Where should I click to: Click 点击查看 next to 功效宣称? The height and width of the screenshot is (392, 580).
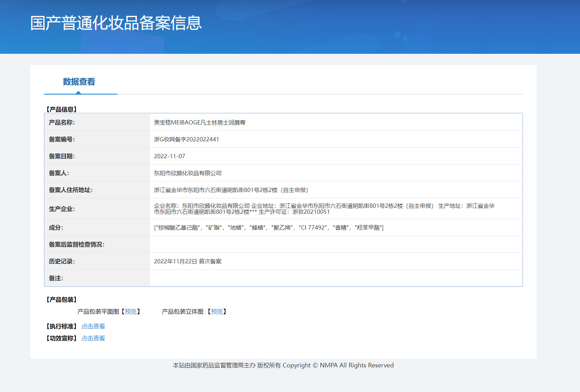[93, 338]
